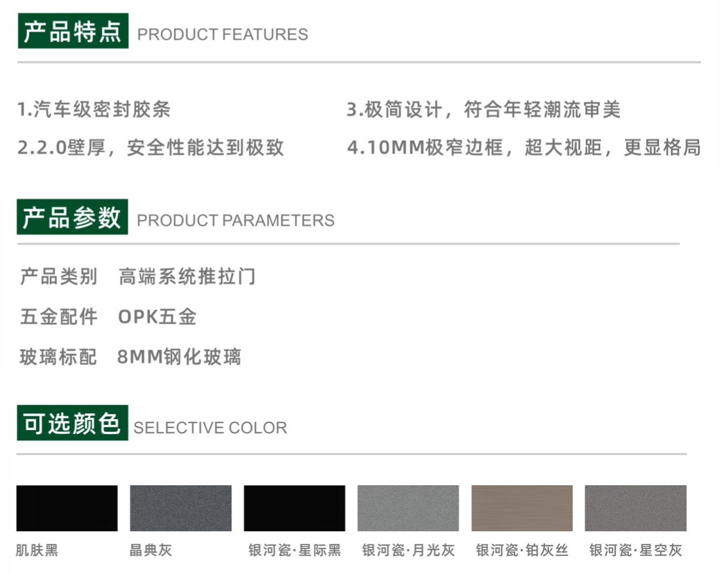Click the 银河瓷·星际黑 label text
Image resolution: width=728 pixels, height=575 pixels.
(x=295, y=550)
